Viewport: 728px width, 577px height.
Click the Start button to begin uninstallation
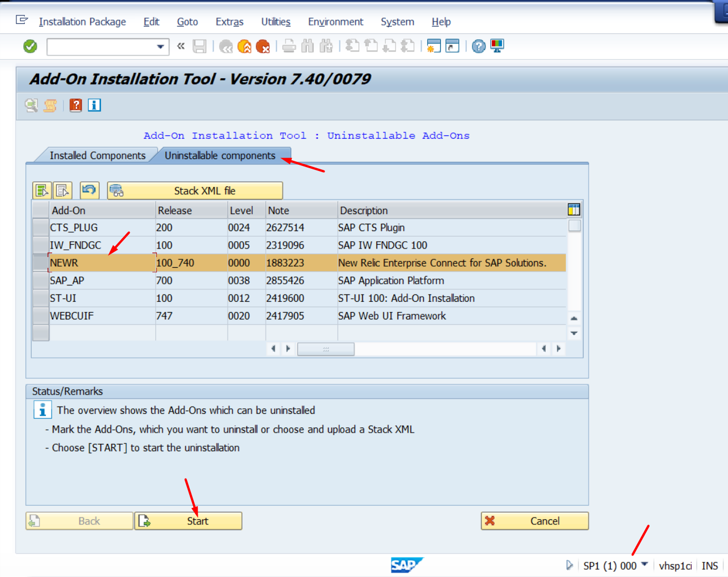188,520
